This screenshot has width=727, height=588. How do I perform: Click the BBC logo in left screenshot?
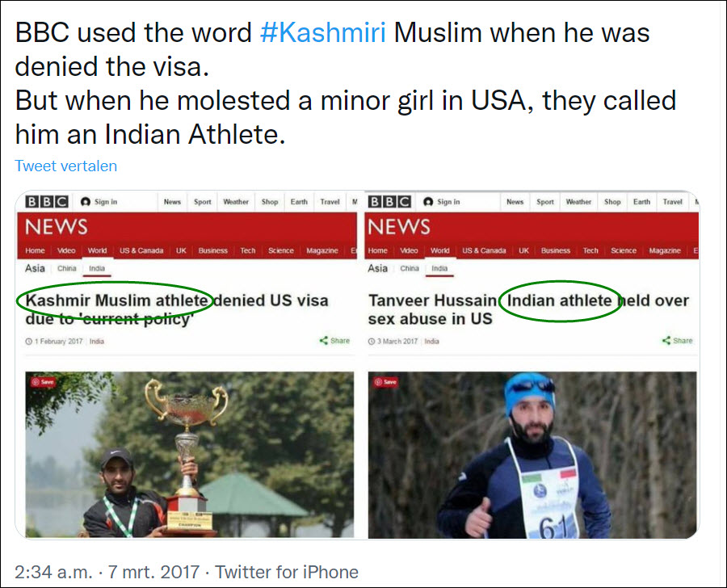click(46, 202)
